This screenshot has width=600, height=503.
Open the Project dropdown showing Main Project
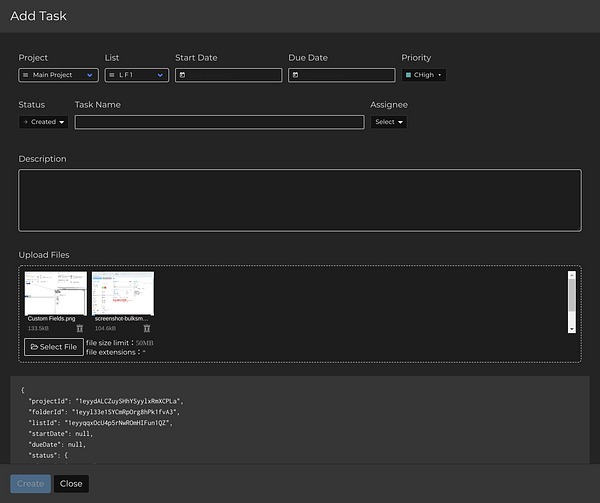[59, 75]
